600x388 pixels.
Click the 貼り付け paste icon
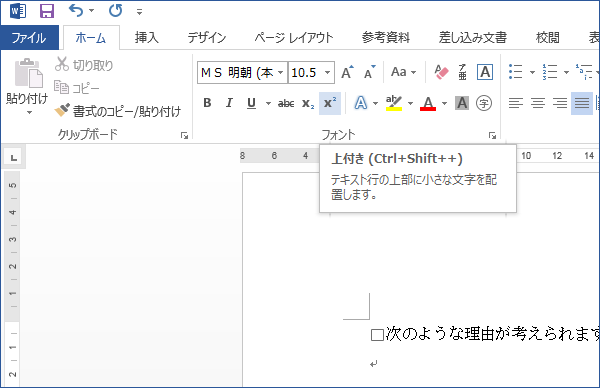[x=28, y=73]
